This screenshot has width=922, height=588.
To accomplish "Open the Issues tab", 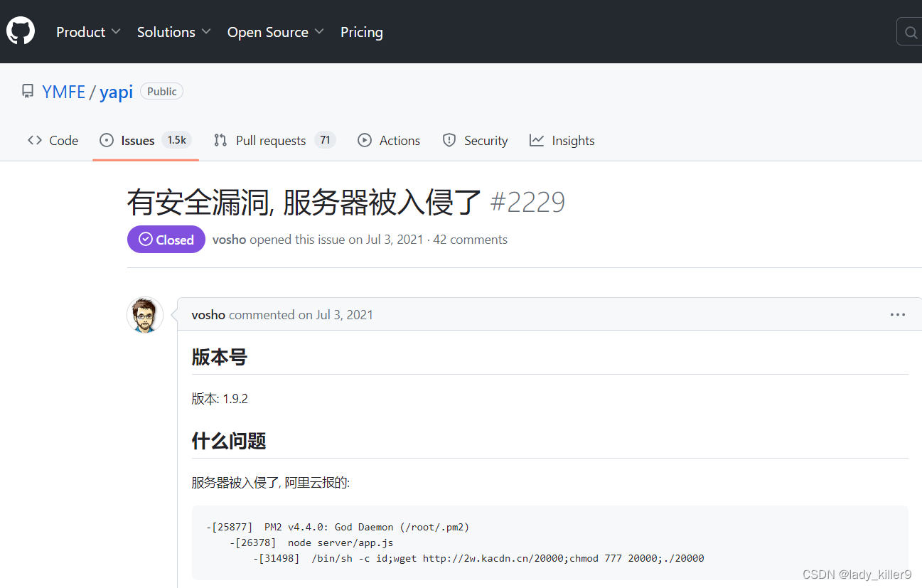I will (x=145, y=140).
